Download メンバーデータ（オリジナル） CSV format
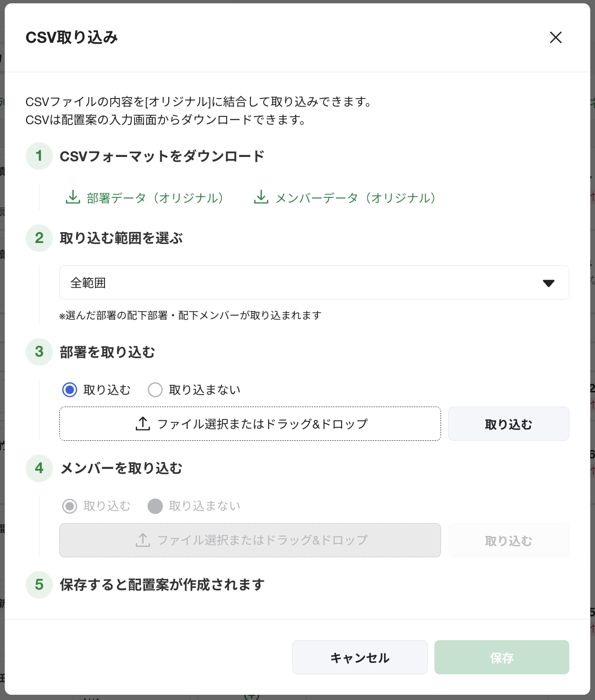 click(x=355, y=198)
